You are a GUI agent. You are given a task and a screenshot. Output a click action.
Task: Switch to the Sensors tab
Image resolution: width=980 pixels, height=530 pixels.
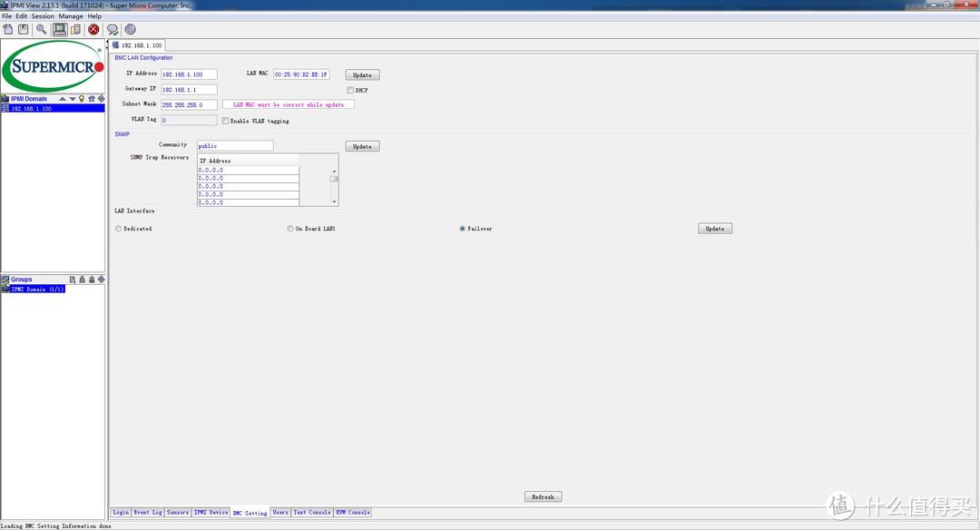(x=178, y=513)
